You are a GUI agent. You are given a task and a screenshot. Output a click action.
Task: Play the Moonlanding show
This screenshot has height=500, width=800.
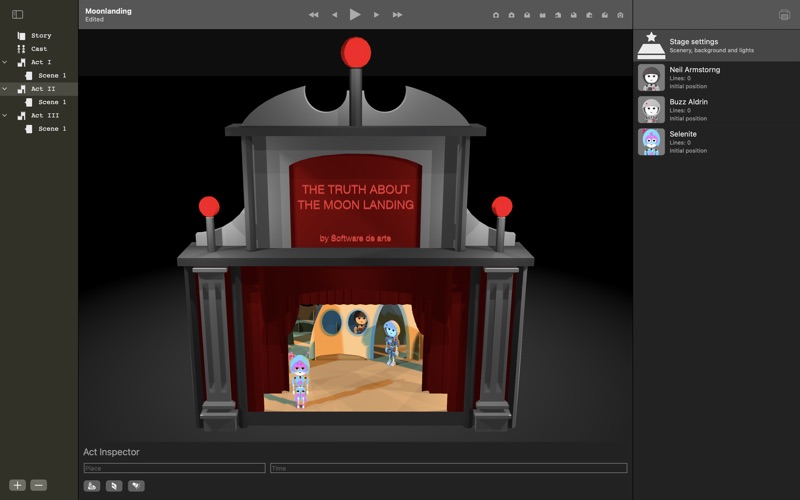pos(355,14)
